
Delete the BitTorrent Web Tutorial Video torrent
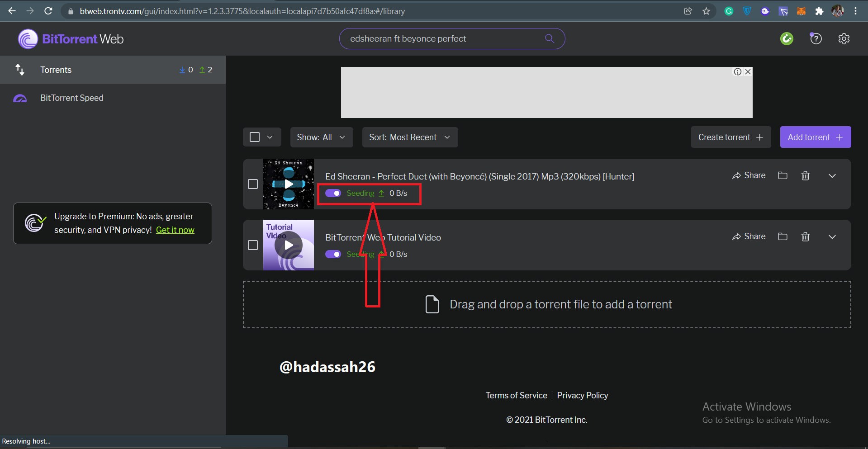tap(805, 236)
